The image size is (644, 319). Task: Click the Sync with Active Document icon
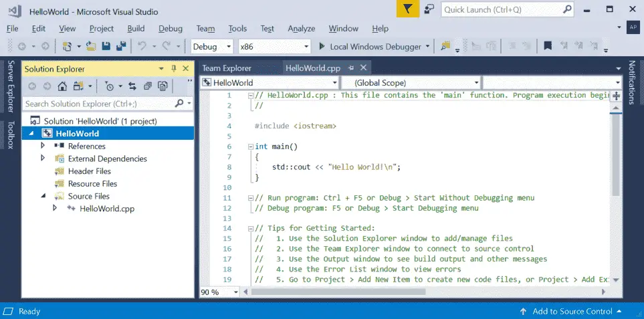coord(132,86)
